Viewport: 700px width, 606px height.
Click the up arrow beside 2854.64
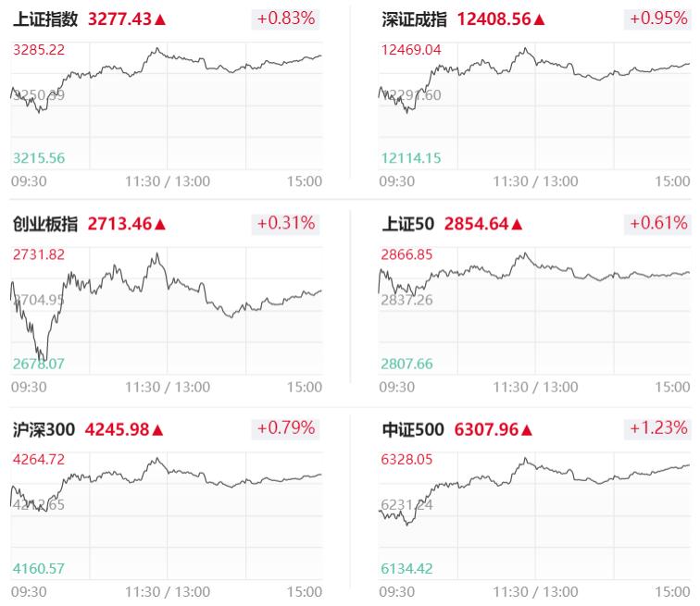click(x=518, y=224)
